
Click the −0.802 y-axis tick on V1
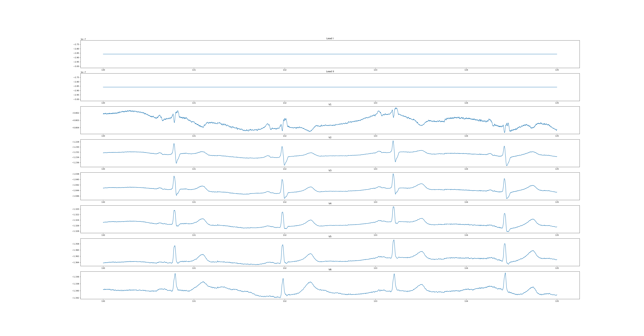[x=76, y=113]
